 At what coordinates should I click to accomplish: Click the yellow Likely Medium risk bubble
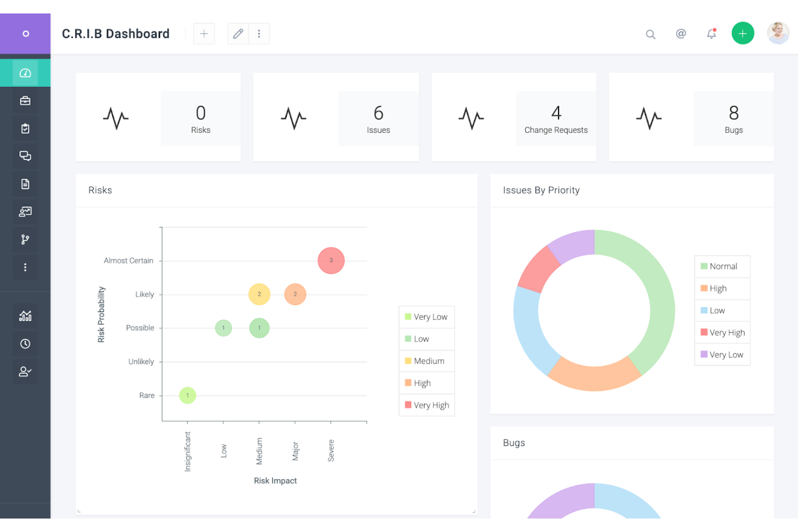(259, 294)
